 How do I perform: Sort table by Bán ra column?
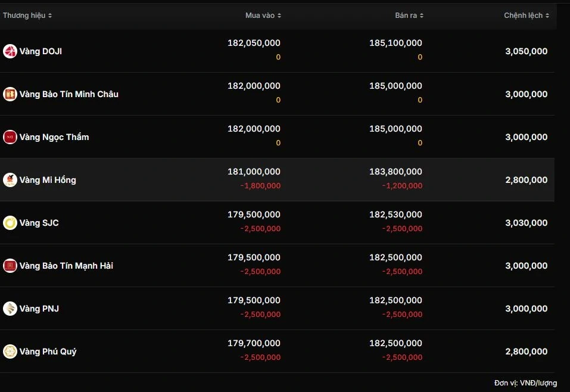click(409, 15)
